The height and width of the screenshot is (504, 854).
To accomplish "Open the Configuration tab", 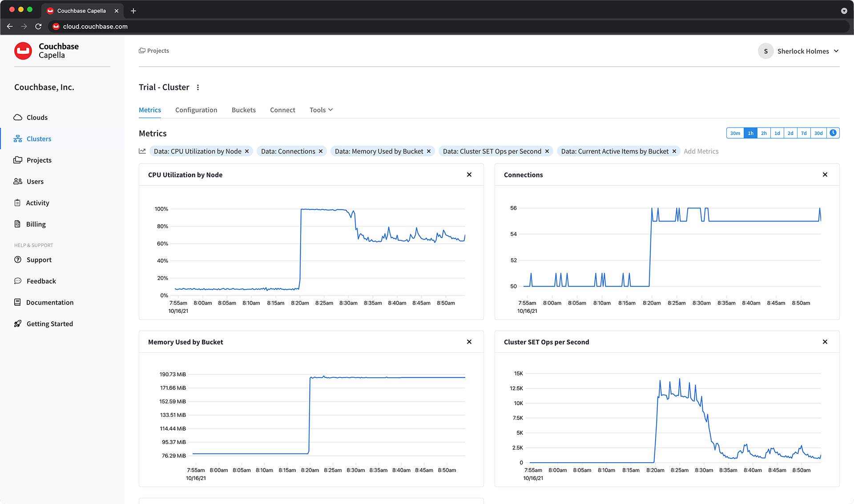I will [x=196, y=110].
